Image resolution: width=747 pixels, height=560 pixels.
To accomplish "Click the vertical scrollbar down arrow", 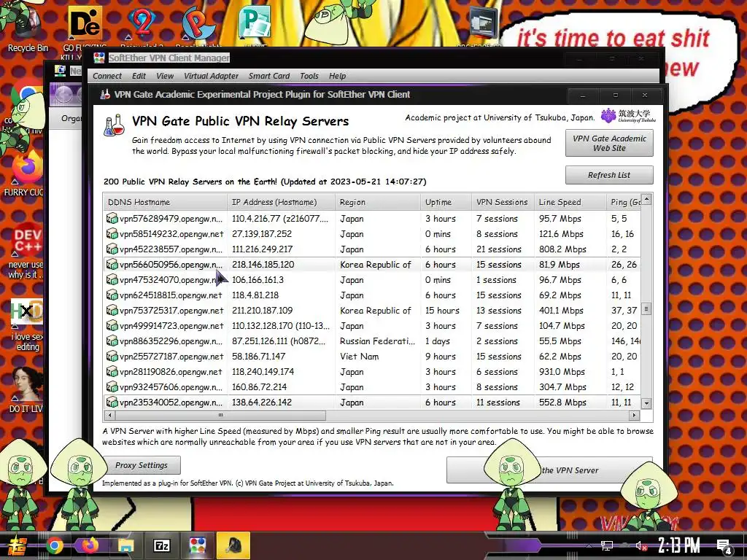I will (x=646, y=403).
